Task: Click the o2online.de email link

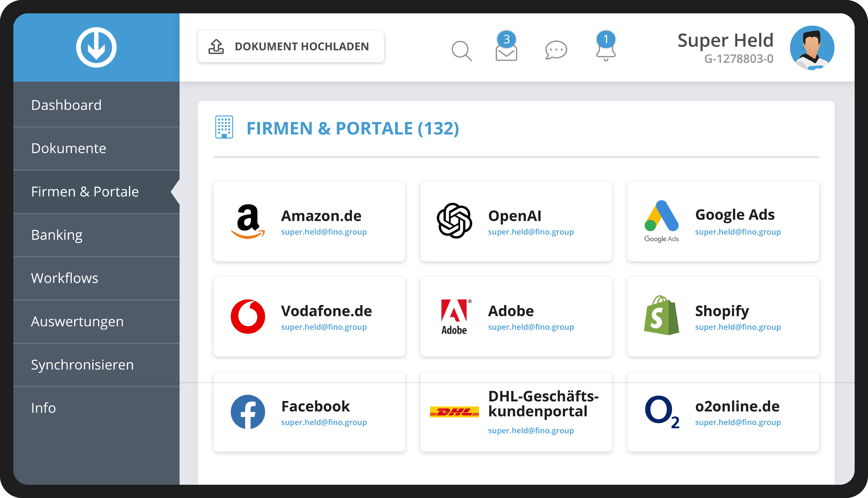Action: (738, 423)
